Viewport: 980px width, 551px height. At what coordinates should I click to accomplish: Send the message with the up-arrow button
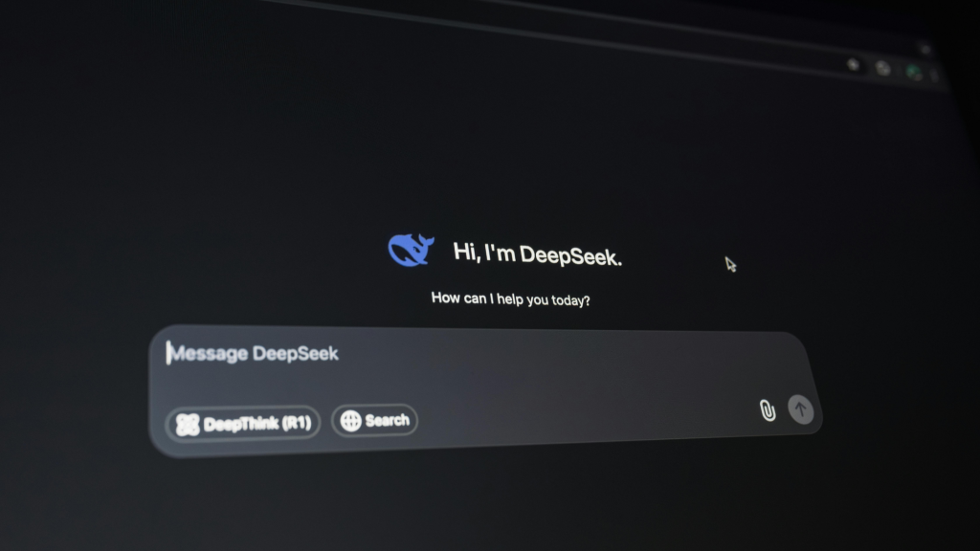click(x=801, y=409)
